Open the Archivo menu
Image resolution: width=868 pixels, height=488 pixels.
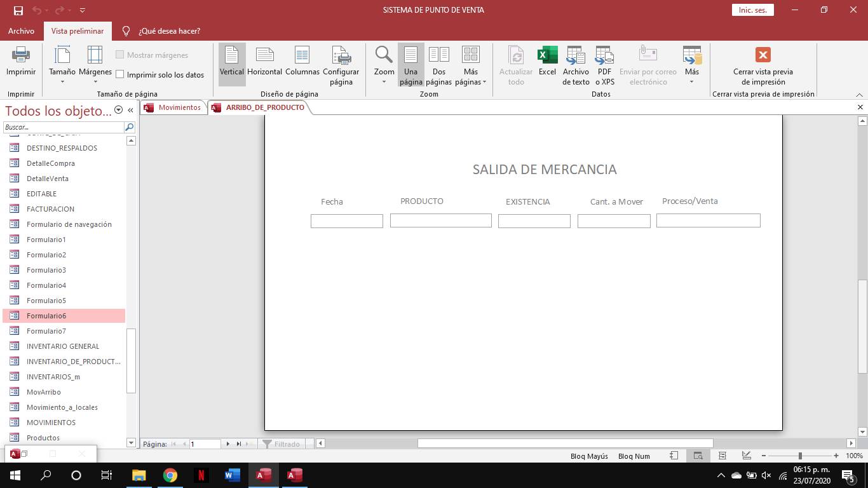click(x=21, y=30)
